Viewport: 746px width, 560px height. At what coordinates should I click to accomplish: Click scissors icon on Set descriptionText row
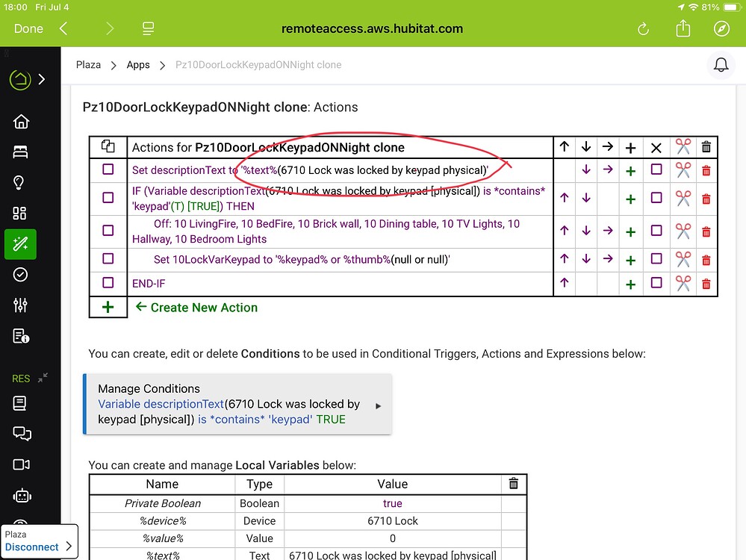tap(683, 169)
